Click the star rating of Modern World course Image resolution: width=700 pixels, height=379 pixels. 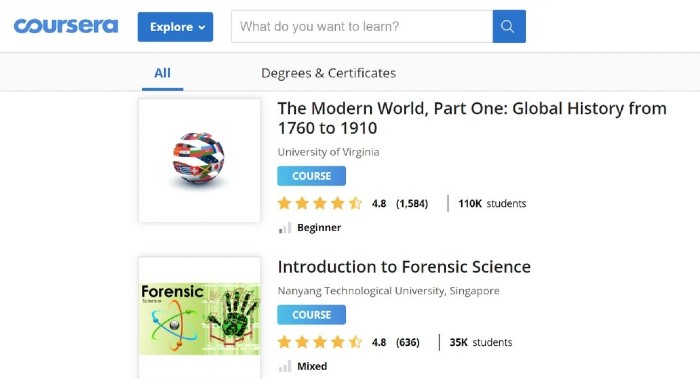[x=320, y=204]
